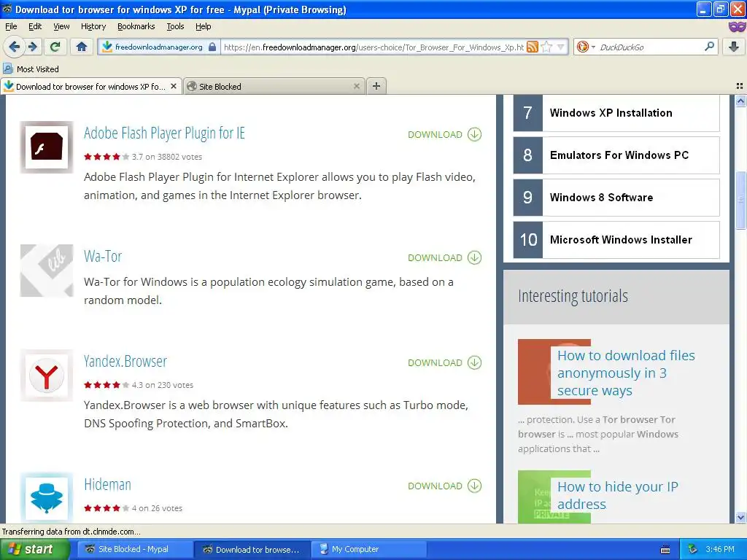The height and width of the screenshot is (560, 747).
Task: Show all tabs grid icon
Action: (740, 86)
